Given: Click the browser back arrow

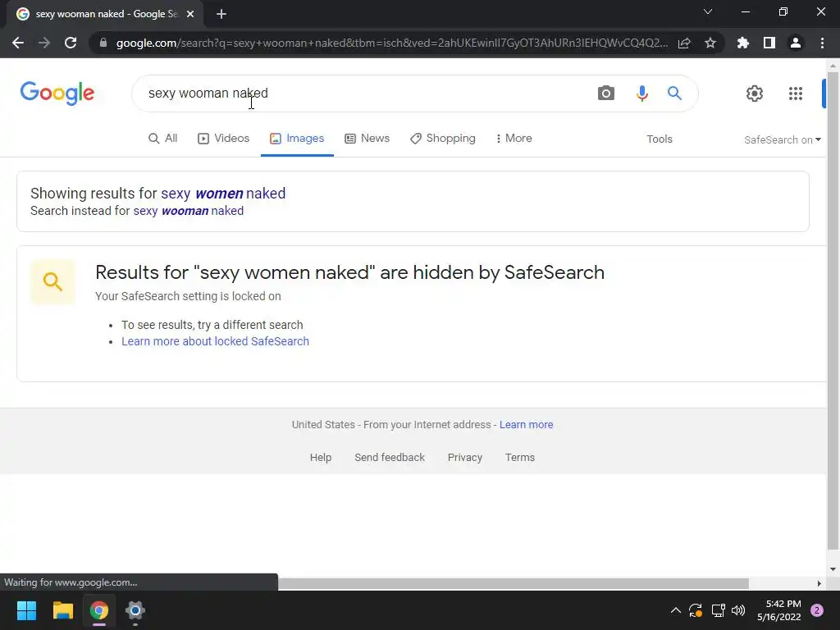Looking at the screenshot, I should pos(18,43).
